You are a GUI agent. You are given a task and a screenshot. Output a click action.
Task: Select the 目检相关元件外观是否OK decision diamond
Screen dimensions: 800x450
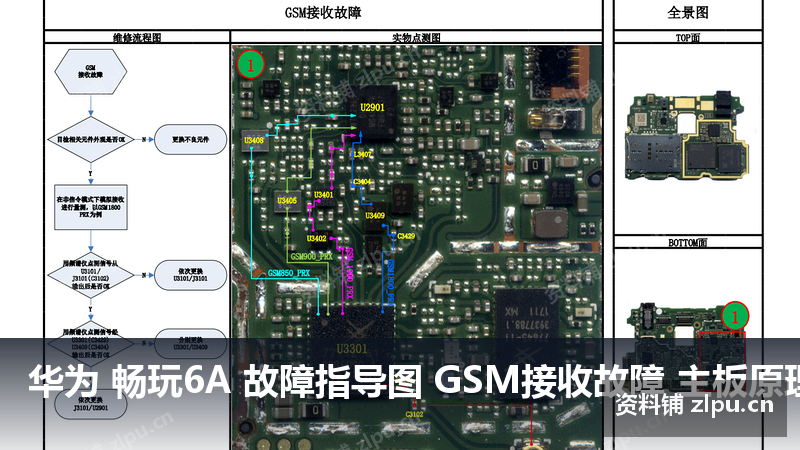91,139
